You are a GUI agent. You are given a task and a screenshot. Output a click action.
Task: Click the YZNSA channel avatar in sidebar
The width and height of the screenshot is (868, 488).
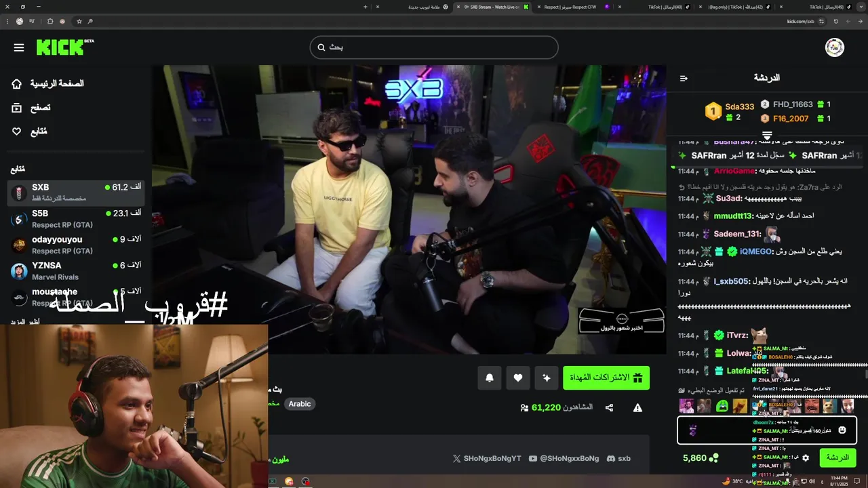coord(19,271)
